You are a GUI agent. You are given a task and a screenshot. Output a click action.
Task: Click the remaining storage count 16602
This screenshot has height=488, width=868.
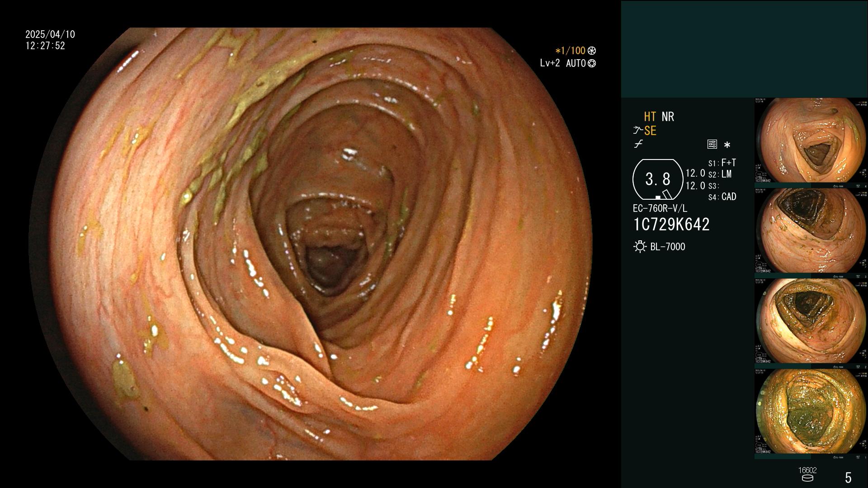pos(807,470)
